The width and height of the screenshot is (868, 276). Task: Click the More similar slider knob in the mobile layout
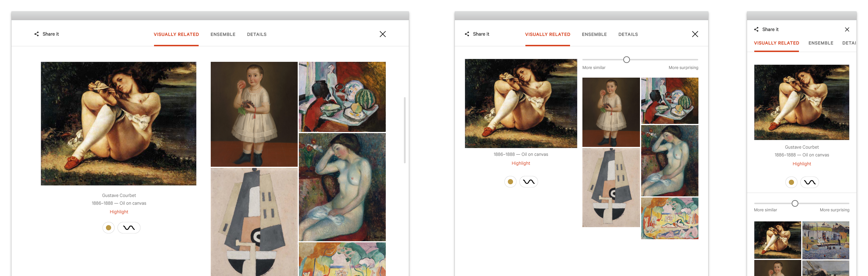click(x=795, y=203)
